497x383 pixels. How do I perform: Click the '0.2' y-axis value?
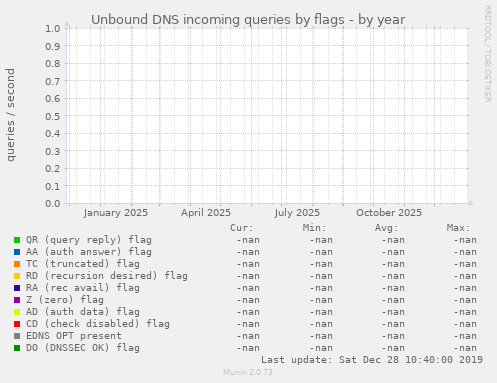53,168
